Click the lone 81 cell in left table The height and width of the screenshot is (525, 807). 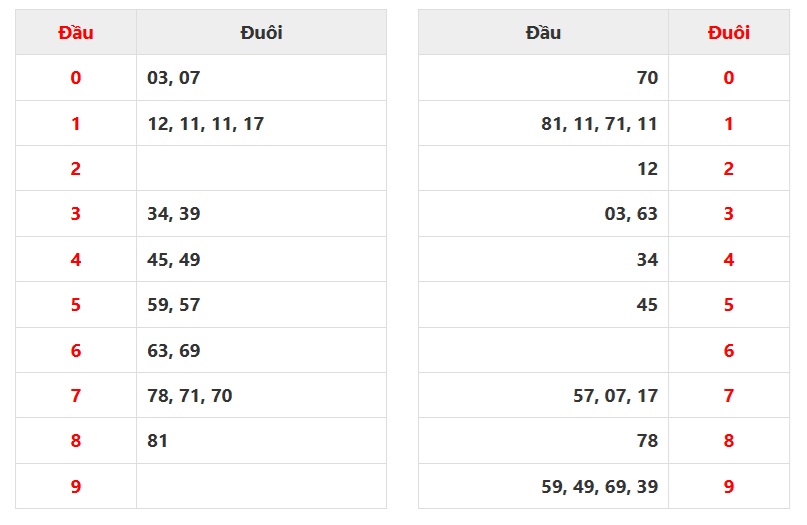pyautogui.click(x=158, y=441)
